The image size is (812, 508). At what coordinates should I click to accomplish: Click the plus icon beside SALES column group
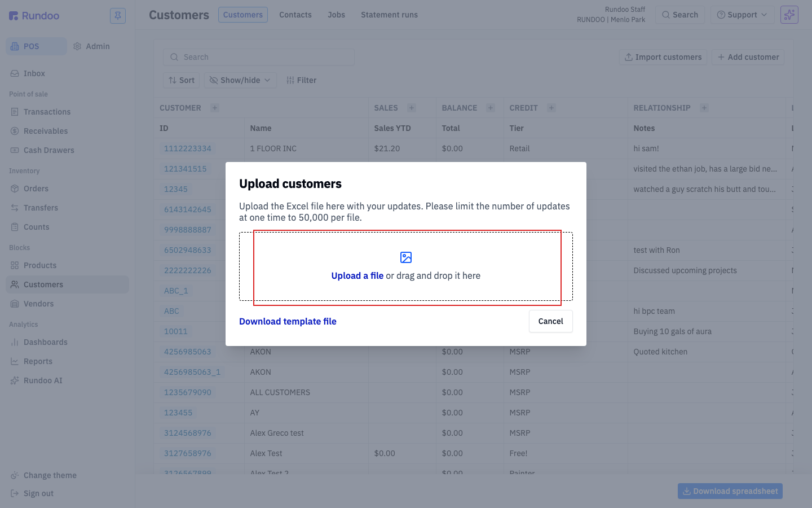pyautogui.click(x=412, y=108)
